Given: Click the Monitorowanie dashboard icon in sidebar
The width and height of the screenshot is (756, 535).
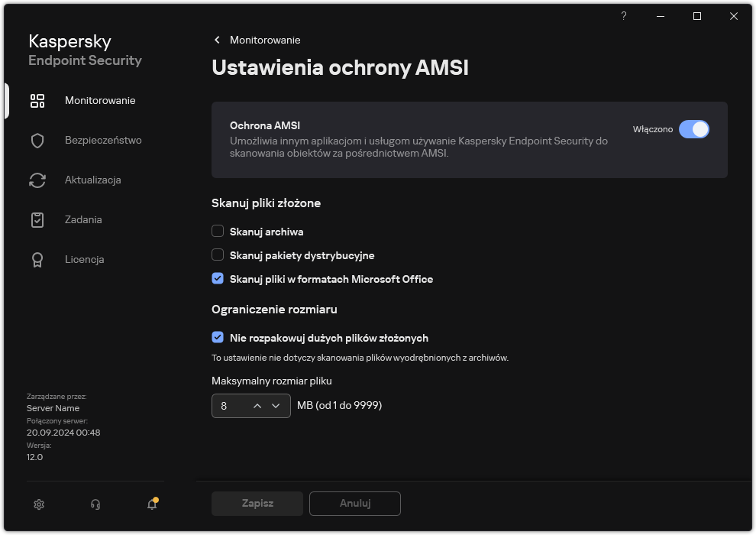Looking at the screenshot, I should click(x=37, y=101).
